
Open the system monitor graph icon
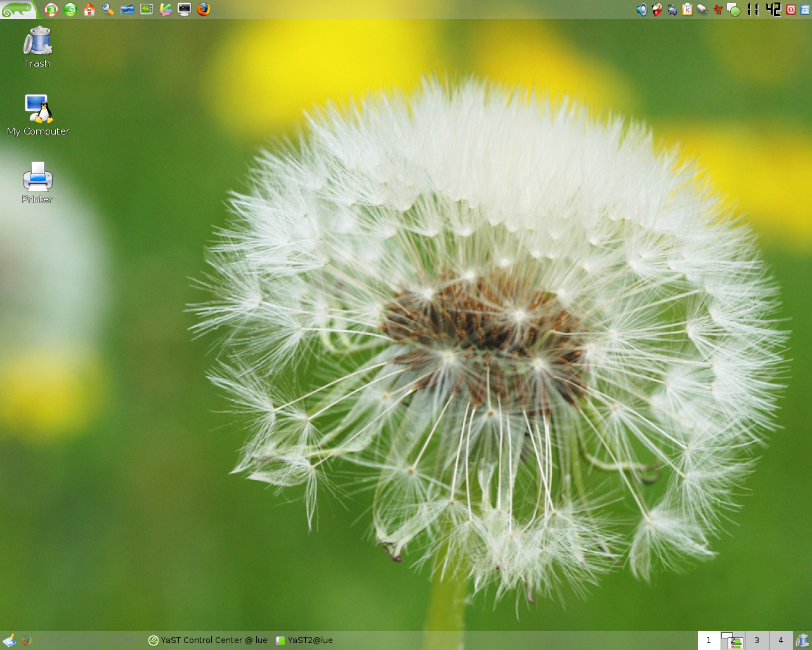[147, 10]
